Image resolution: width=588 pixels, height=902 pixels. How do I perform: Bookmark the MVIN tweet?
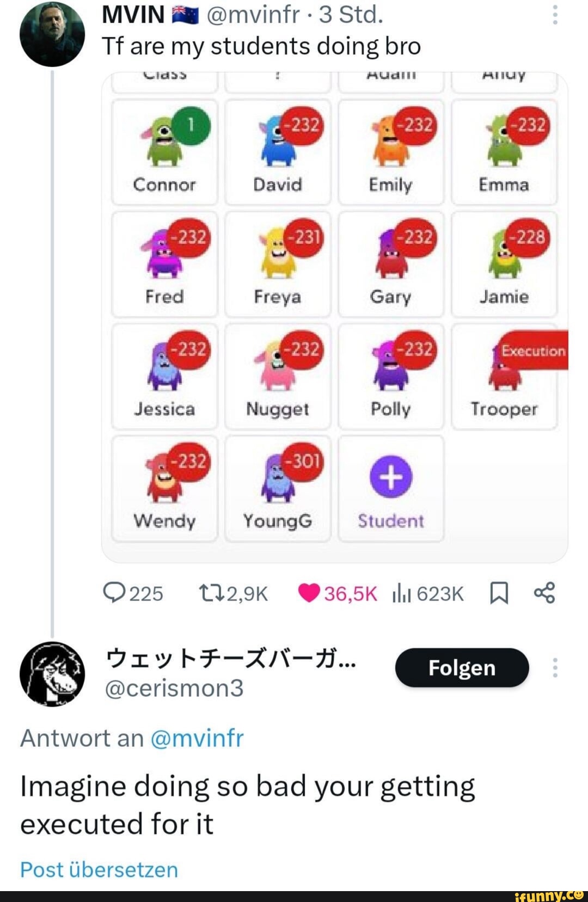[499, 593]
